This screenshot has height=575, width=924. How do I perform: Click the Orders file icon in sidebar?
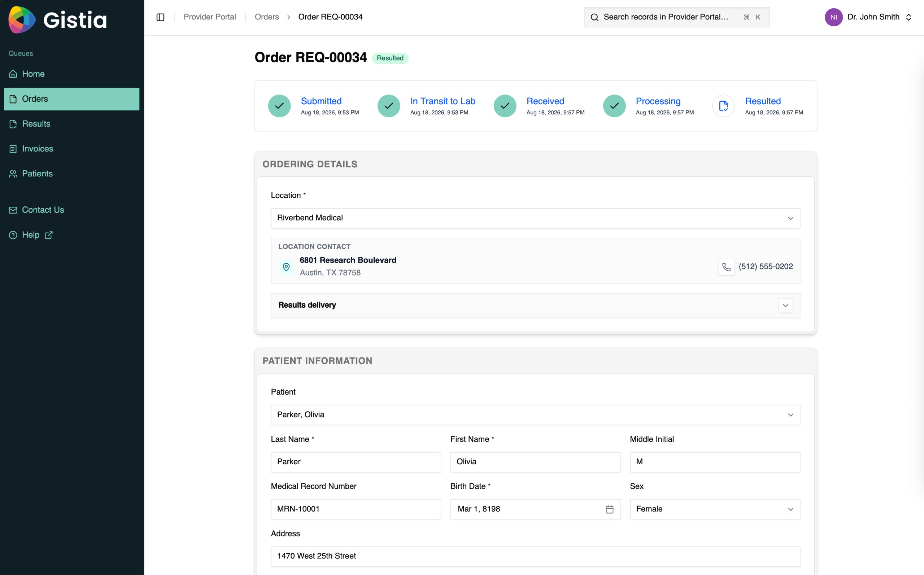pos(13,99)
